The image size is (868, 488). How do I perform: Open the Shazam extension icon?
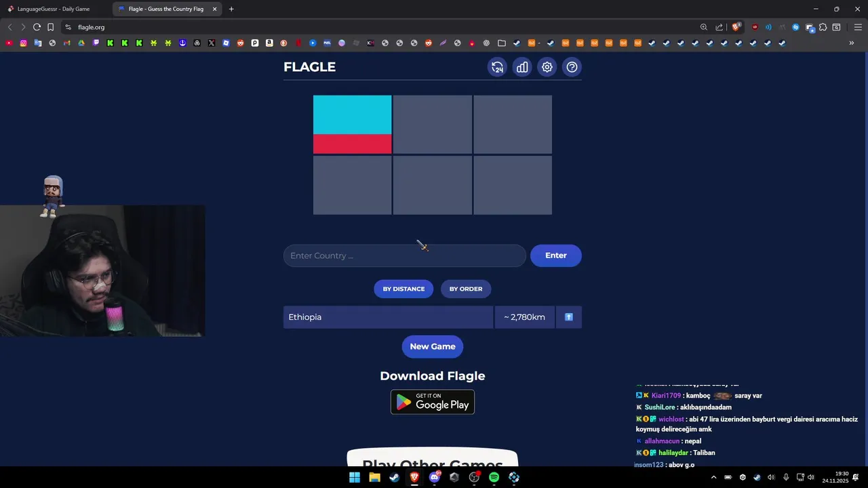point(795,27)
